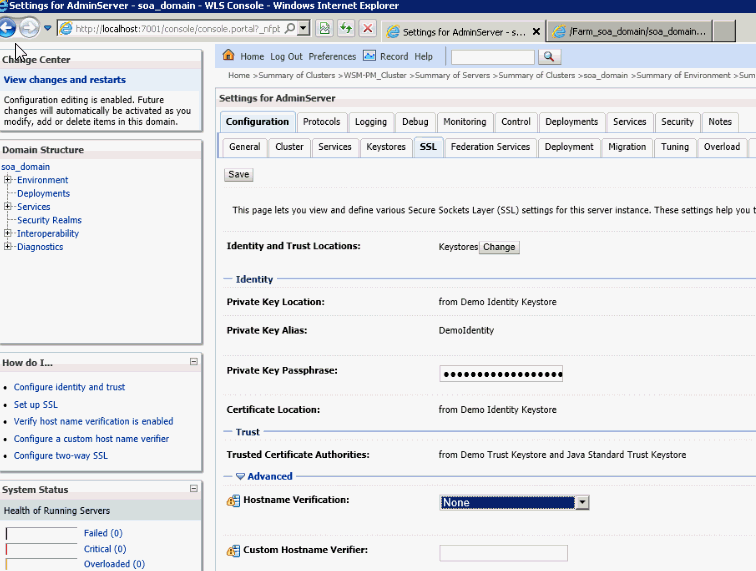The width and height of the screenshot is (756, 571).
Task: Open the recent pages dropdown arrow
Action: coord(47,28)
